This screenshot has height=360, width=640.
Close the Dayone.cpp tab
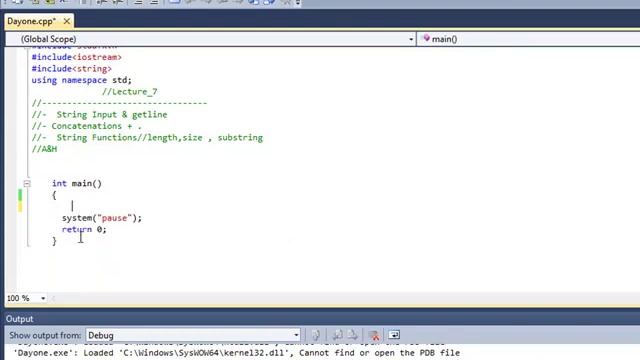pos(67,21)
